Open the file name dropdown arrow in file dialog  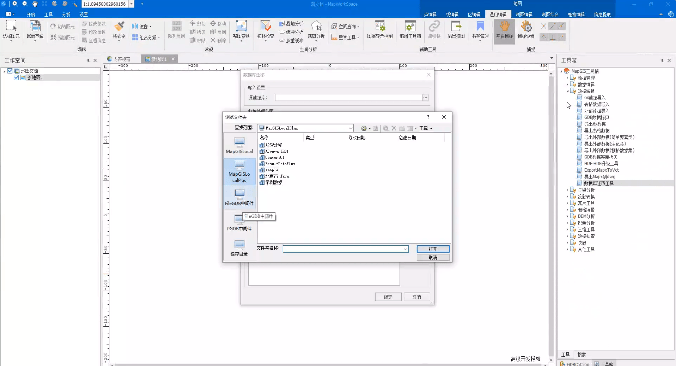[405, 249]
